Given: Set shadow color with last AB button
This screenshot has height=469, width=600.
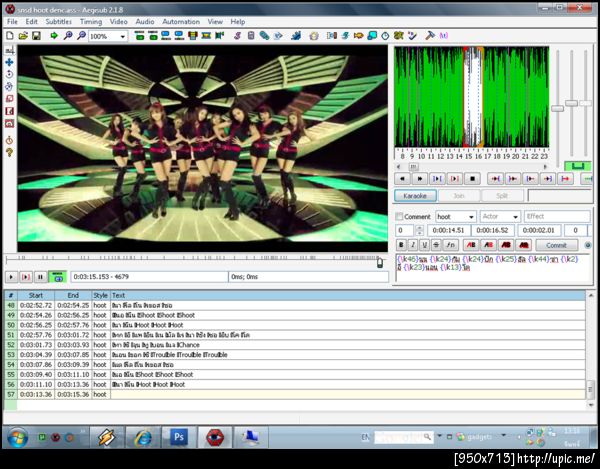Looking at the screenshot, I should (524, 245).
